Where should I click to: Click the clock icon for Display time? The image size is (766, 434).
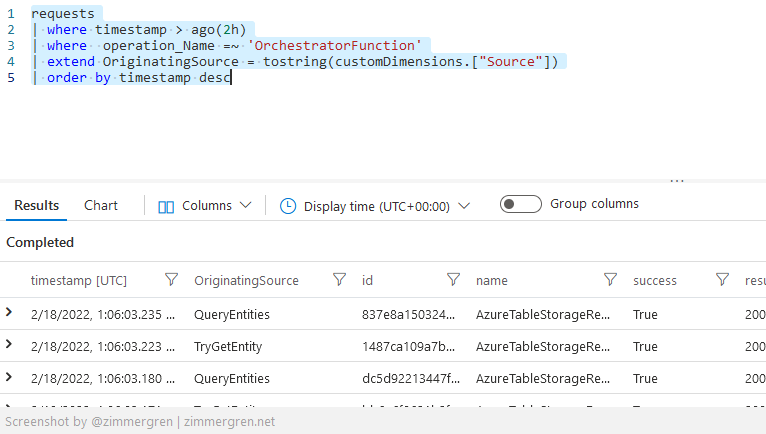(288, 206)
